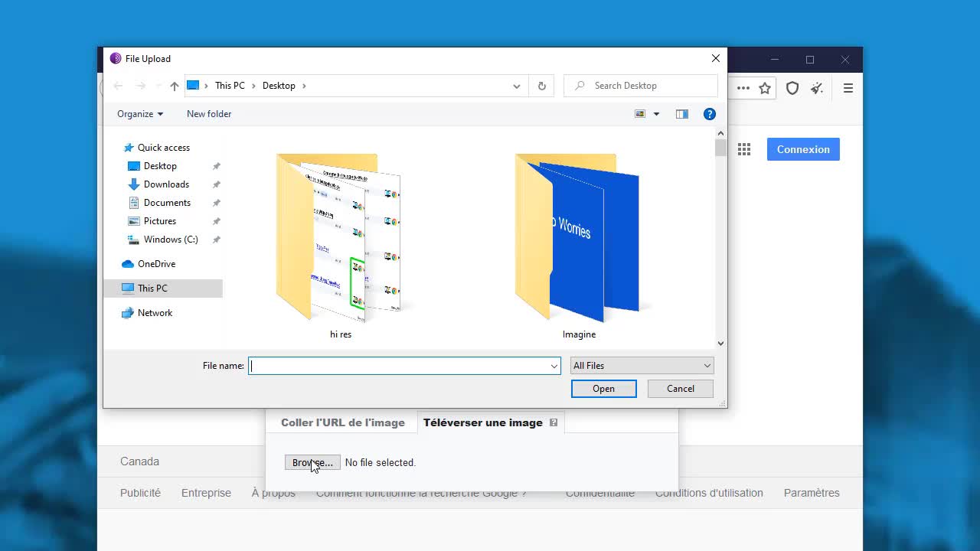980x551 pixels.
Task: Go forward with the dialog's forward arrow
Action: pyautogui.click(x=140, y=86)
